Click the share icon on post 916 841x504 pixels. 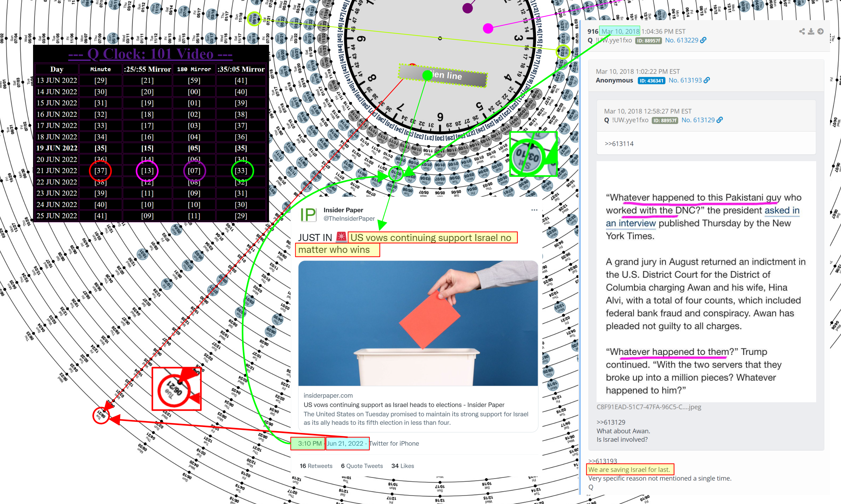(802, 31)
